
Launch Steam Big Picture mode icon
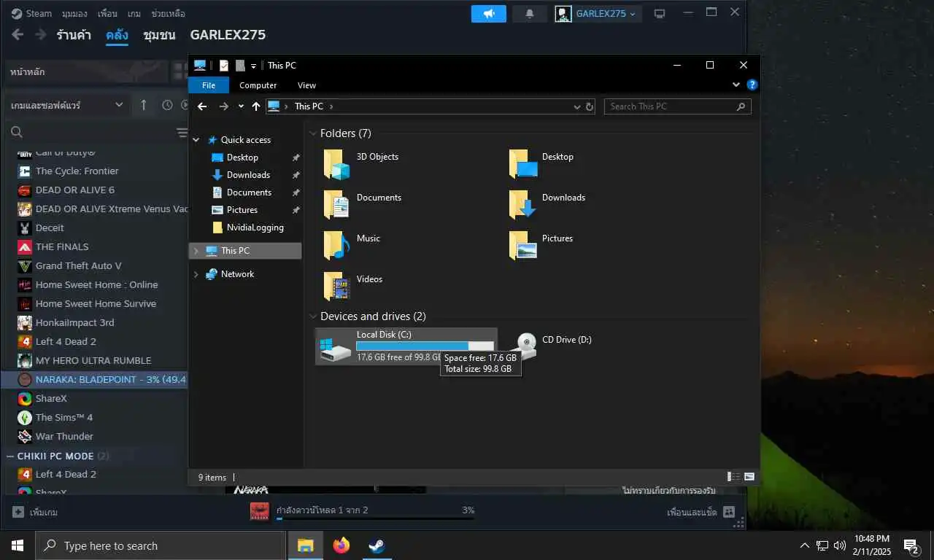[x=660, y=13]
